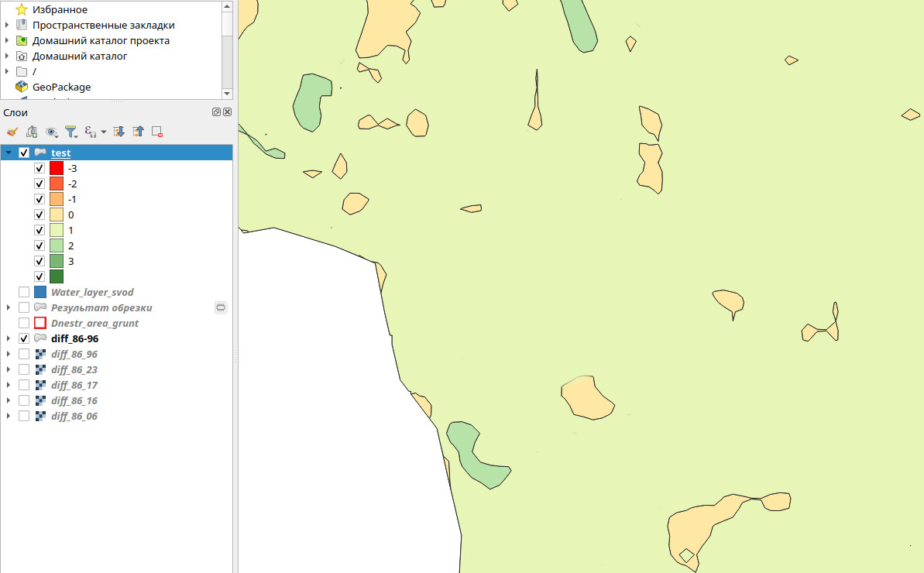This screenshot has height=573, width=924.
Task: Toggle the unlabeled dark green class checkbox
Action: pyautogui.click(x=40, y=276)
